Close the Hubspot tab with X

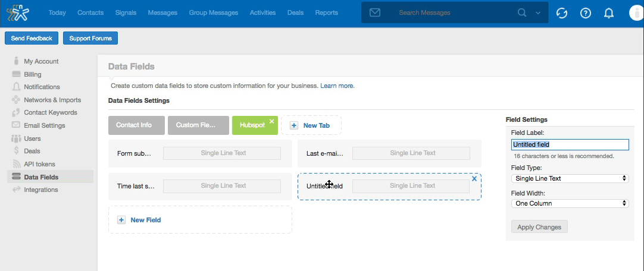[271, 121]
